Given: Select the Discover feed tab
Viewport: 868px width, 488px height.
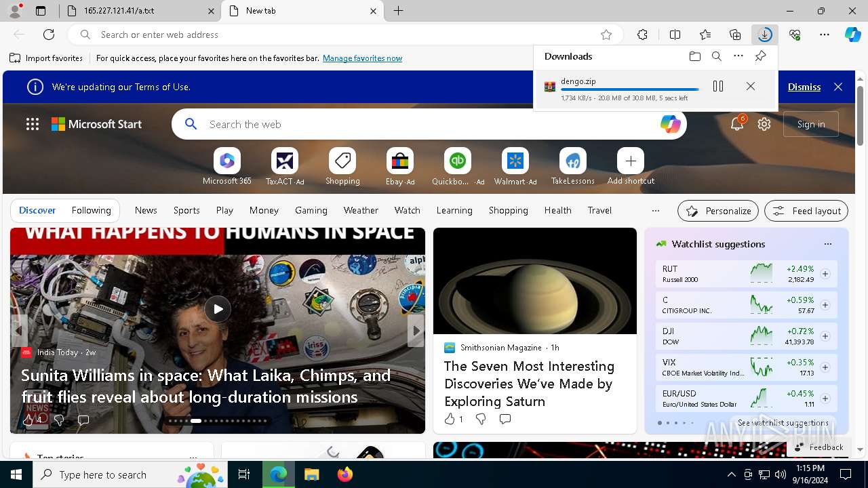Looking at the screenshot, I should (x=37, y=210).
